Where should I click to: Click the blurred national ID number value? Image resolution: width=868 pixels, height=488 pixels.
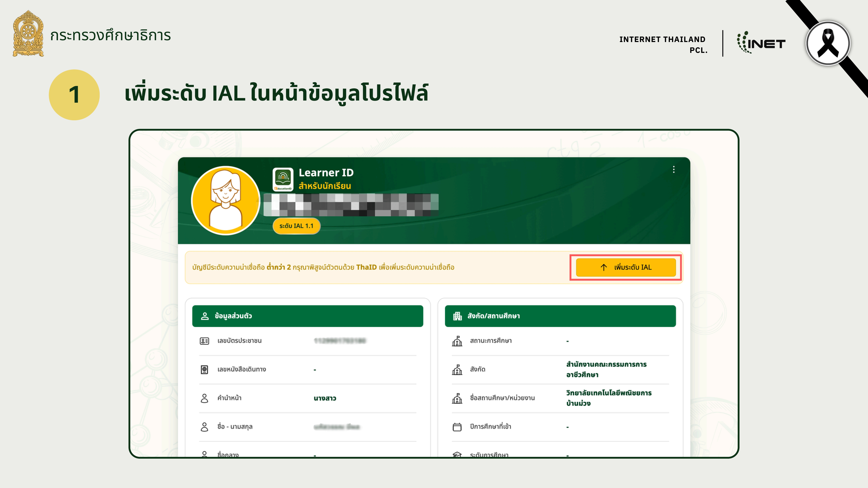click(x=340, y=341)
